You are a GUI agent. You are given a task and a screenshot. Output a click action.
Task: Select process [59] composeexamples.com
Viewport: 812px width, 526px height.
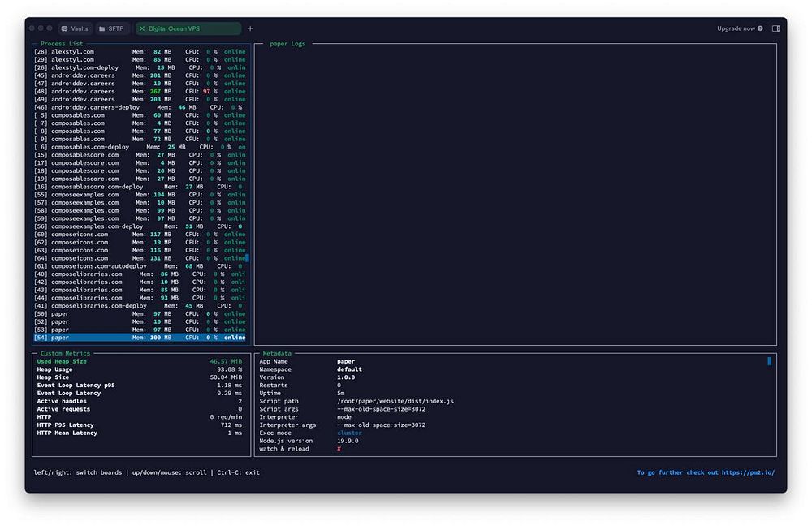pos(140,218)
